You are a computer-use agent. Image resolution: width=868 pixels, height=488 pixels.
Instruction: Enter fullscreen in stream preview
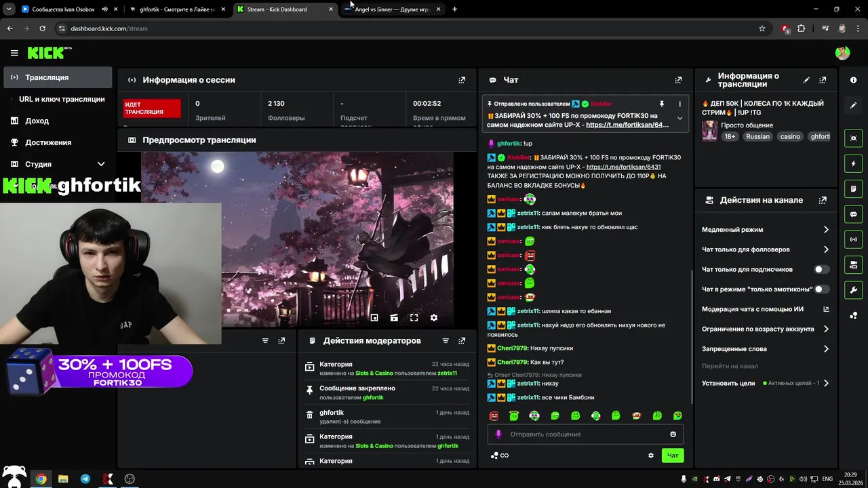coord(414,317)
